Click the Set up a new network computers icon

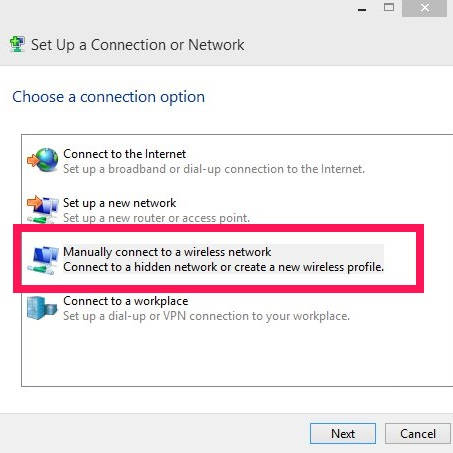(x=43, y=209)
